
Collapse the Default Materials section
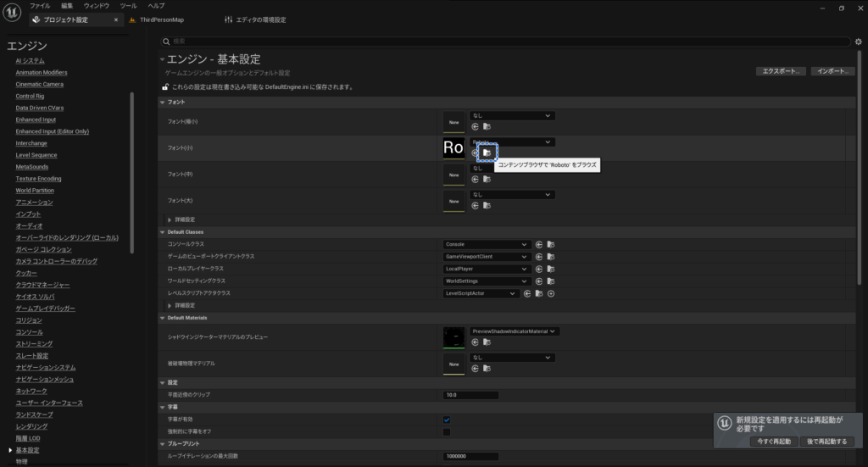(x=162, y=318)
